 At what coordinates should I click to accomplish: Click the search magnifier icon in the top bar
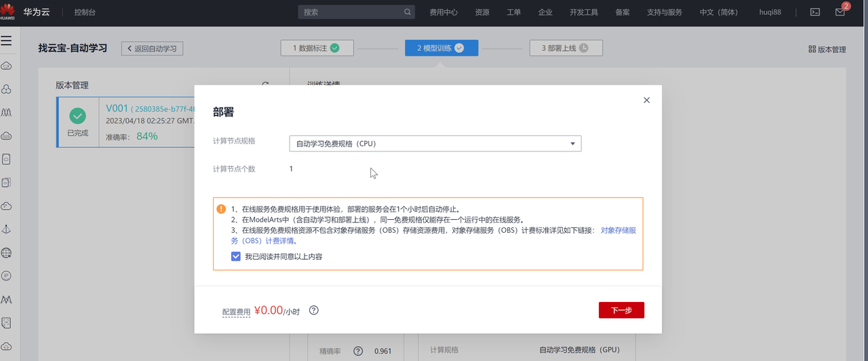(408, 12)
